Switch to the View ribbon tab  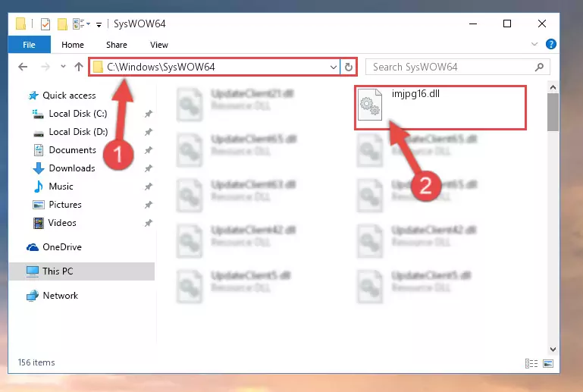click(x=158, y=45)
